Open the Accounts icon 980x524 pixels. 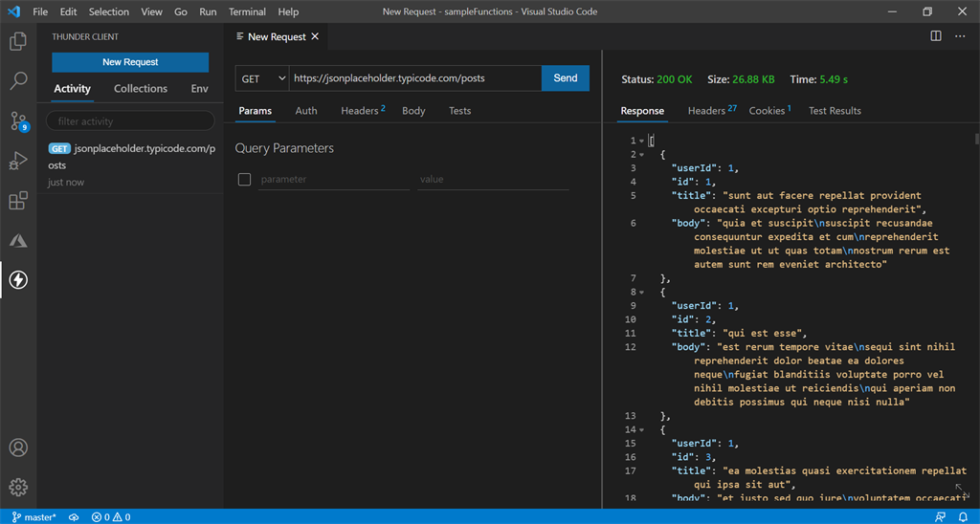click(18, 448)
